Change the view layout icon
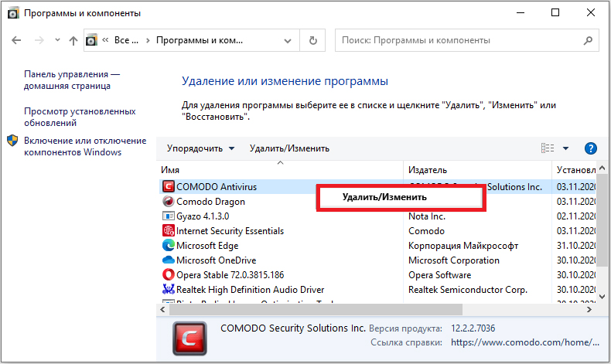This screenshot has width=611, height=364. [x=548, y=148]
